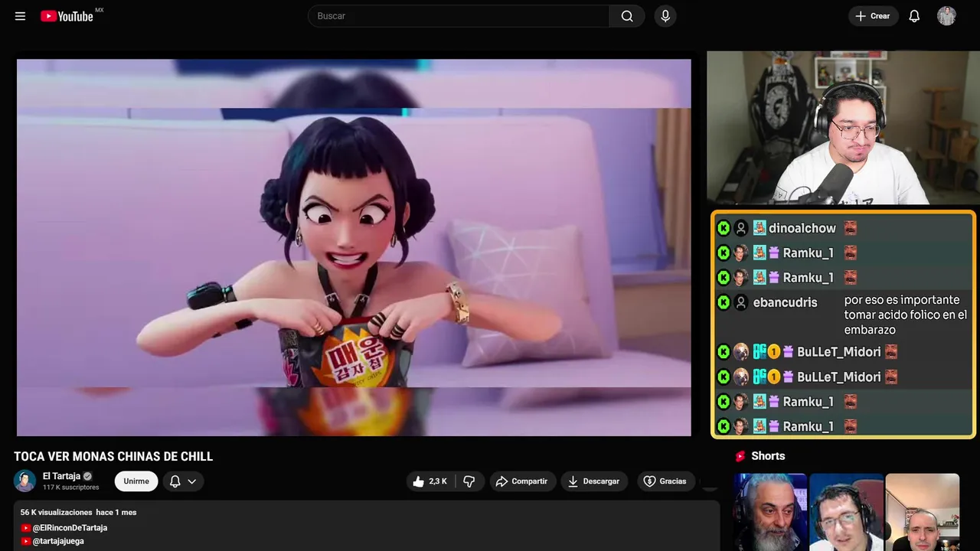Dislike the video with thumbs-down
The image size is (980, 551).
point(469,481)
